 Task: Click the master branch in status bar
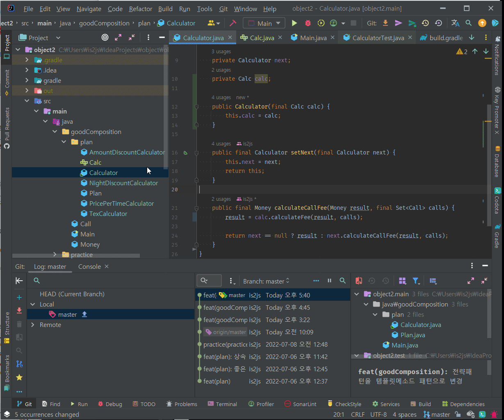pos(437,414)
